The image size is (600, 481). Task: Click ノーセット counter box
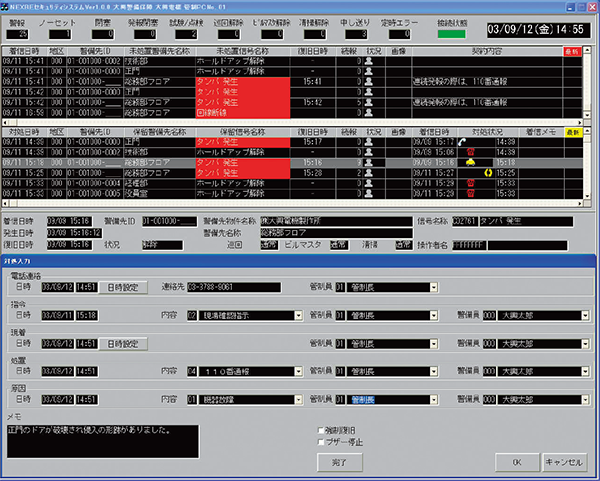(x=60, y=34)
